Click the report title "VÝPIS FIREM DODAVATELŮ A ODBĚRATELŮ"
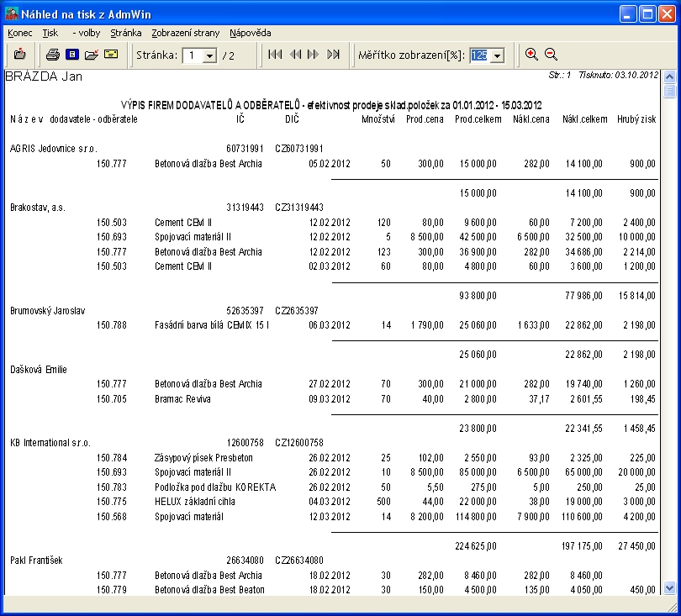The width and height of the screenshot is (681, 616). (x=211, y=106)
